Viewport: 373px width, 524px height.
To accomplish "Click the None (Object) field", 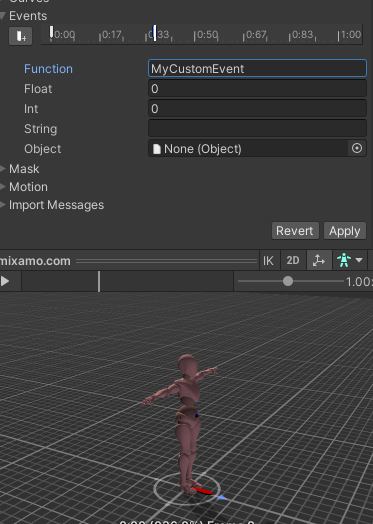I will pyautogui.click(x=248, y=149).
